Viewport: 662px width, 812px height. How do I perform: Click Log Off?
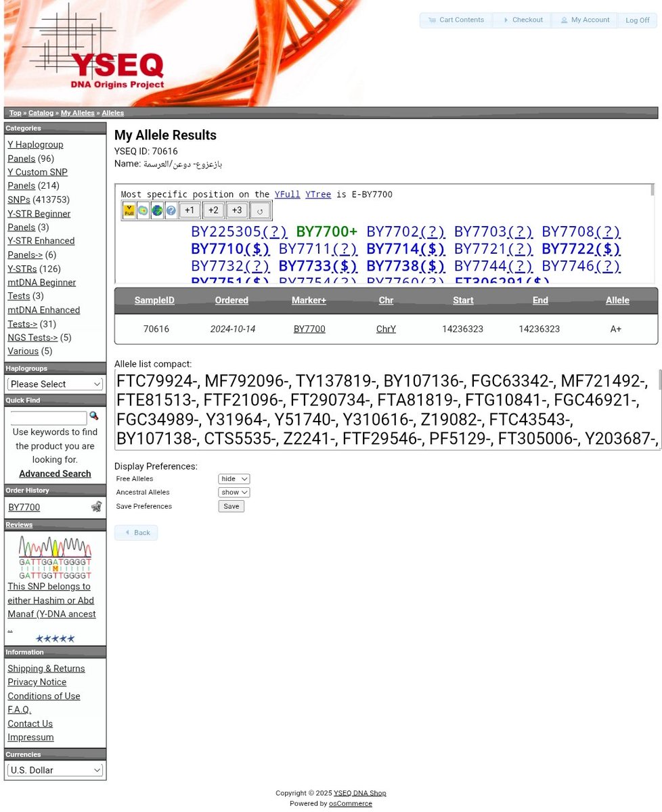637,20
